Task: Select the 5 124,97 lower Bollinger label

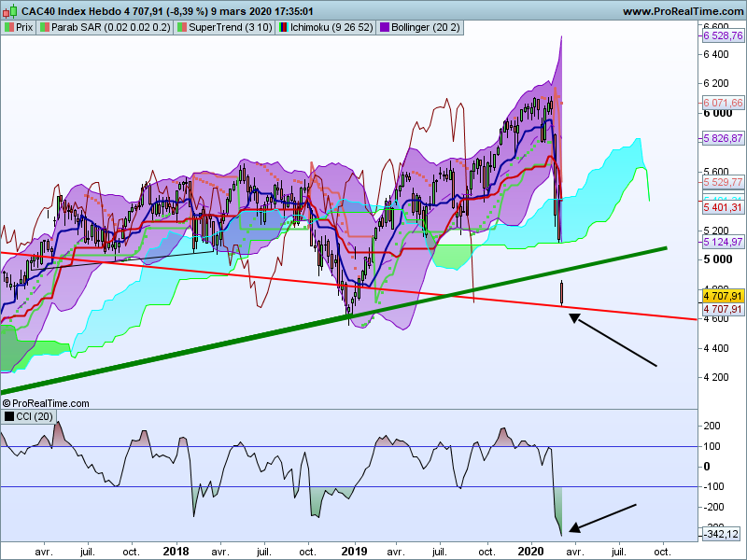Action: click(x=723, y=242)
